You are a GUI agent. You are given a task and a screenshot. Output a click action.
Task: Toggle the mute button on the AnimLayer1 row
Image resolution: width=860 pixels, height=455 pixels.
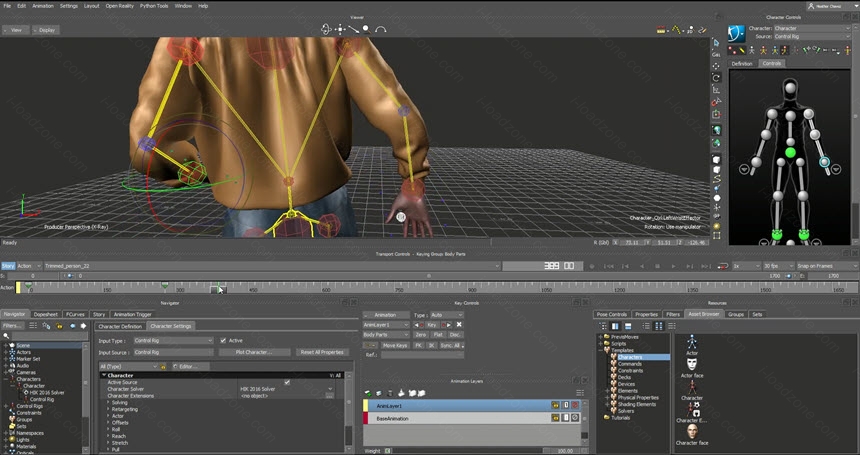pyautogui.click(x=575, y=405)
